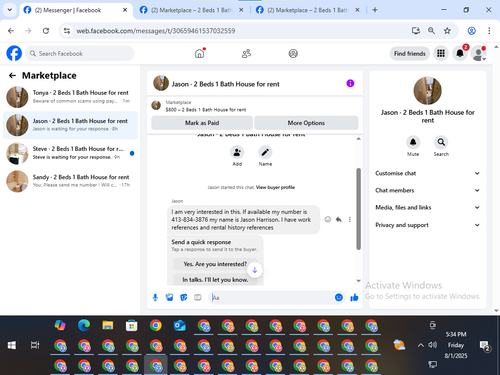
Task: Open the Home feed icon
Action: point(199,53)
